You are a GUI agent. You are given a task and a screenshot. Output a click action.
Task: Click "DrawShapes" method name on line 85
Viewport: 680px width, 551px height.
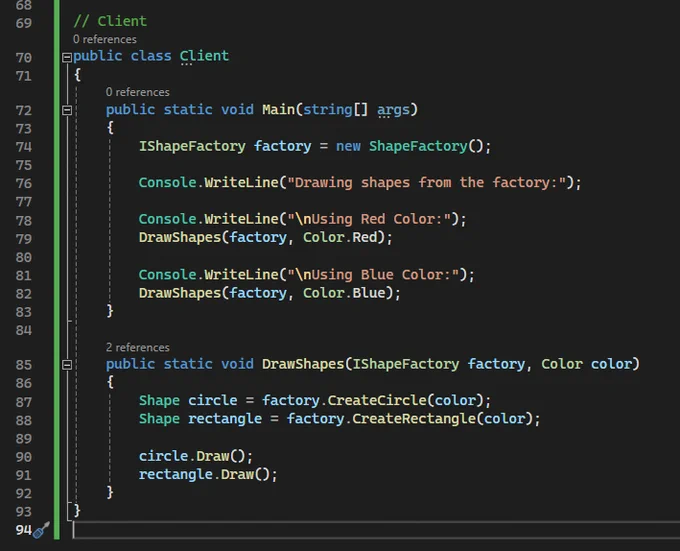coord(303,364)
